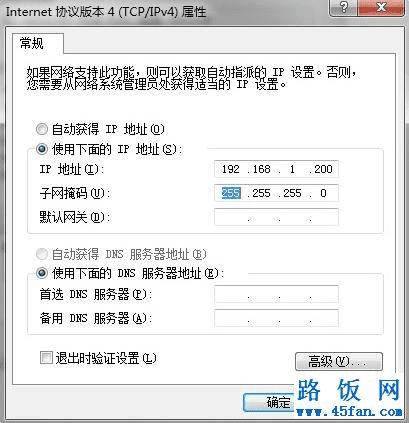Click first octet 192 of IP address
This screenshot has width=409, height=423.
point(230,169)
